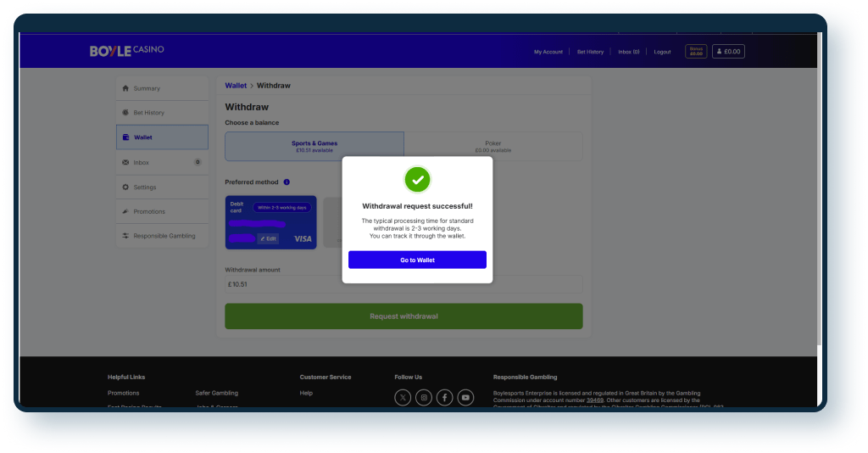Click the account balance £0.00 button
Image resolution: width=868 pixels, height=453 pixels.
point(728,52)
